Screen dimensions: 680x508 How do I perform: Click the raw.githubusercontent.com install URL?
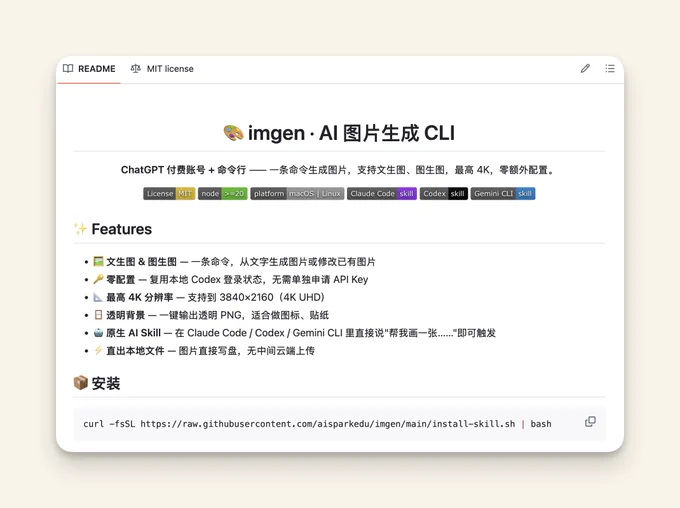tap(328, 424)
